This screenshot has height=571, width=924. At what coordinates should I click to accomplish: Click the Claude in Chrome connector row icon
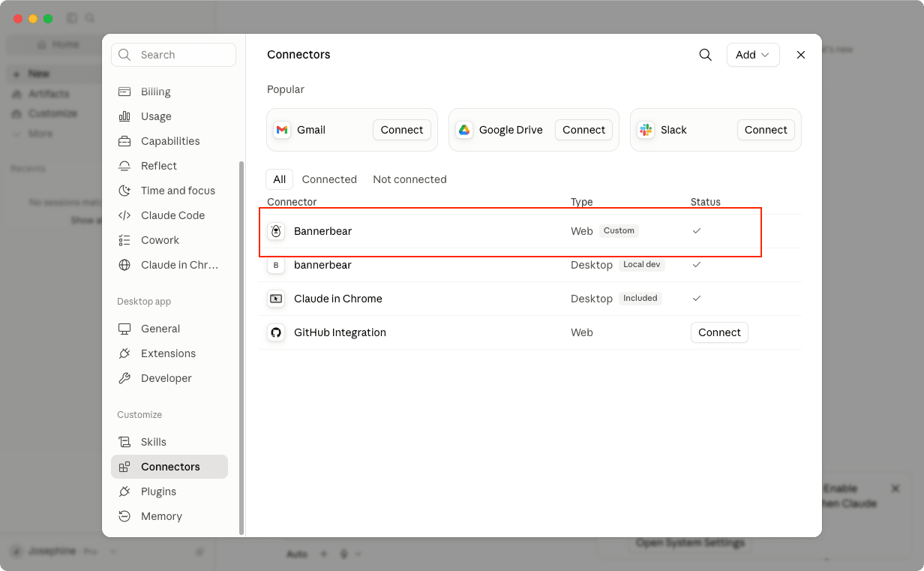pyautogui.click(x=276, y=299)
